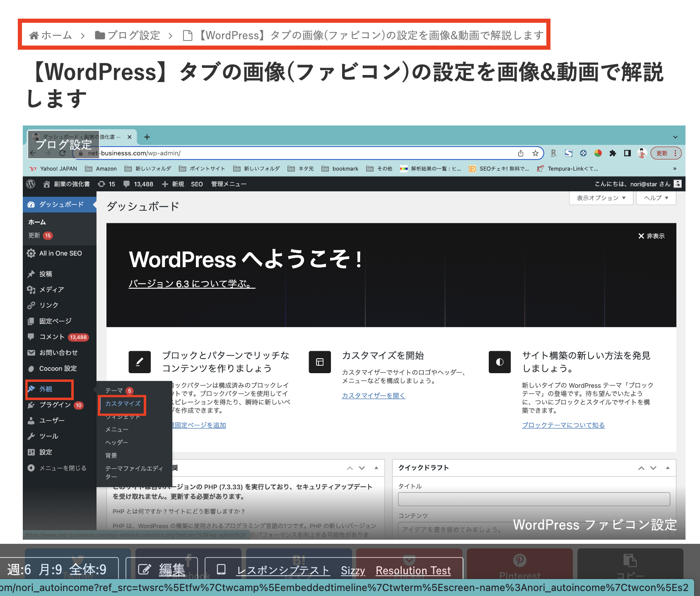This screenshot has height=596, width=700.
Task: Open 管理メニュー in admin bar
Action: (229, 184)
